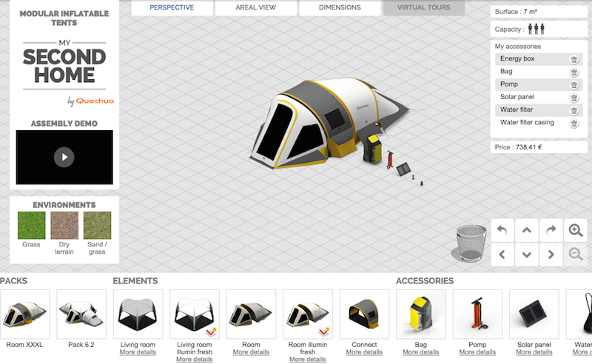Open the Virtual Tours tab
The height and width of the screenshot is (364, 592).
(x=423, y=7)
